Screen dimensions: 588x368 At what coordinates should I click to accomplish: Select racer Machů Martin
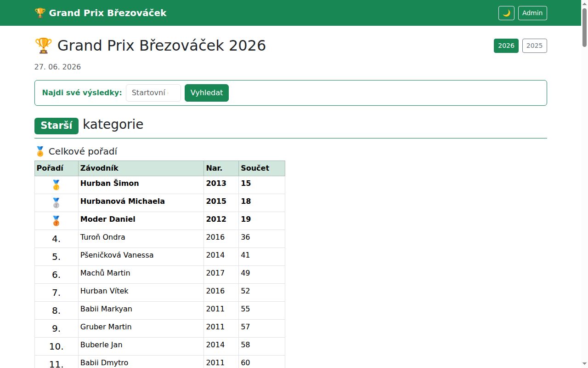click(105, 273)
